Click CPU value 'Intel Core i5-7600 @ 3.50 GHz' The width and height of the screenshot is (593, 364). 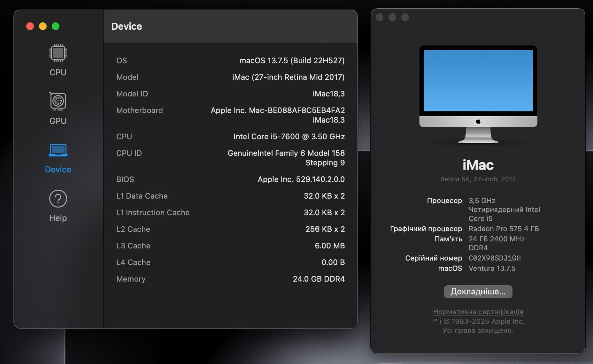[289, 136]
